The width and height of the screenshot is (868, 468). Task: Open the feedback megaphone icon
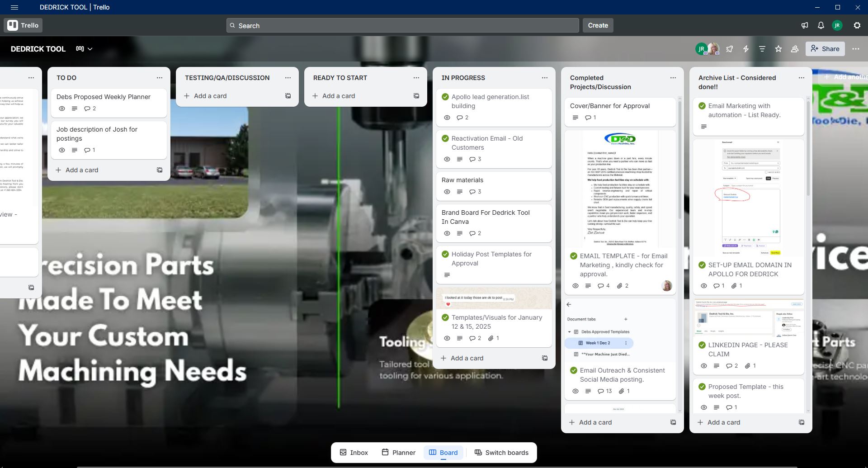(805, 25)
